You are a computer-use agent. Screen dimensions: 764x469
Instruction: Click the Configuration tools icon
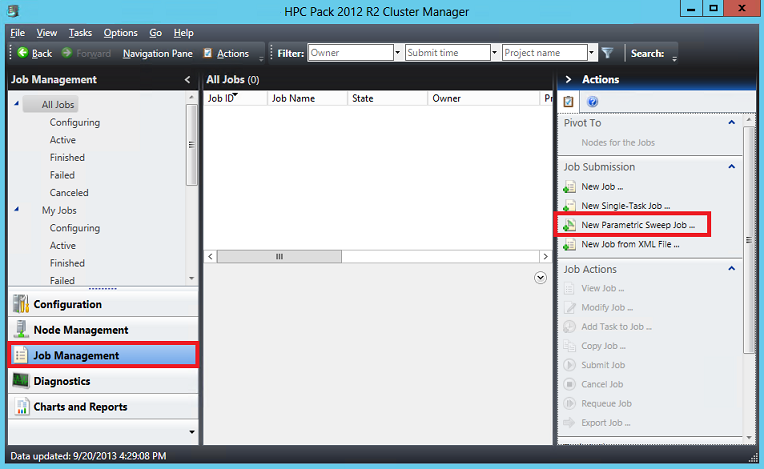click(21, 304)
